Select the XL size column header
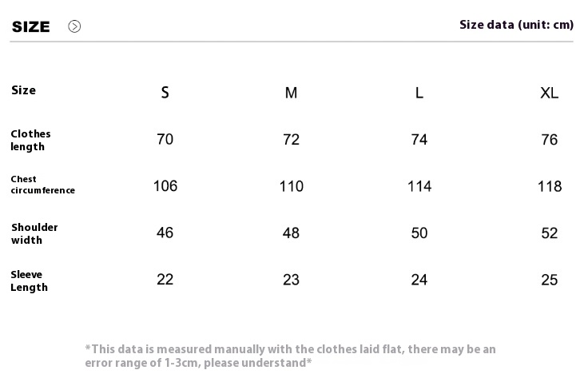 click(550, 93)
